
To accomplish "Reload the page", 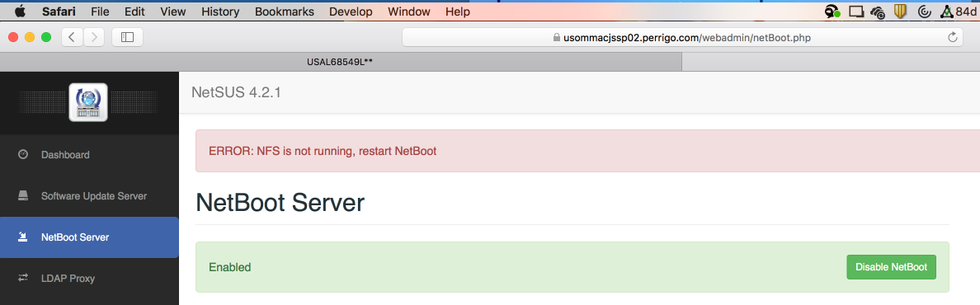I will [x=953, y=37].
